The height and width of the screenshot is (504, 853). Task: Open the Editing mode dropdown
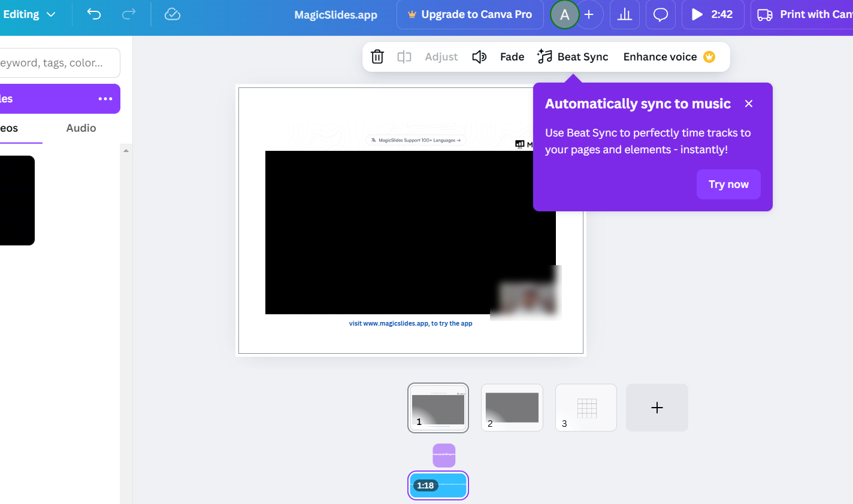tap(29, 14)
